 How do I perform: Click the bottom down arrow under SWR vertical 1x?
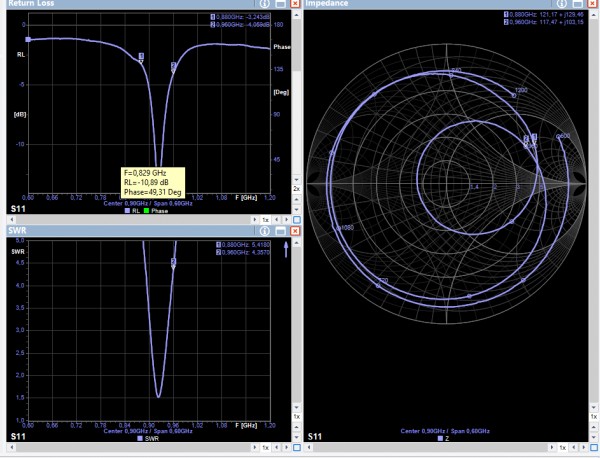(x=297, y=437)
